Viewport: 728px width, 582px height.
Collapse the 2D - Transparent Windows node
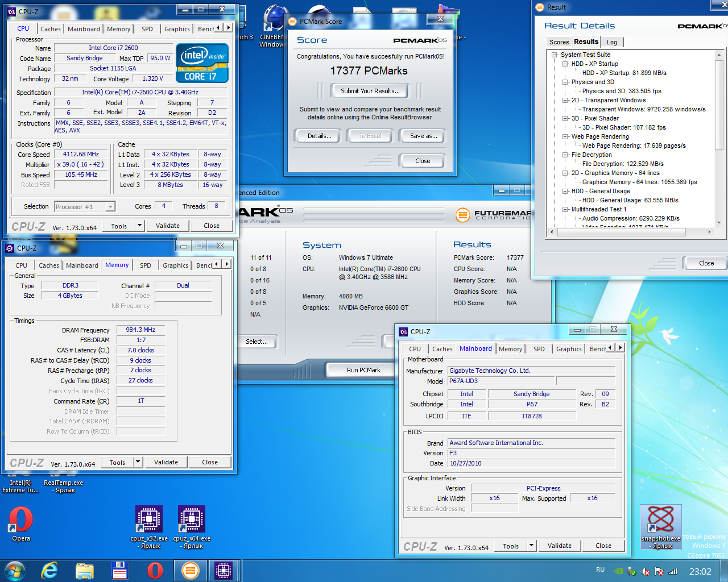(x=565, y=100)
